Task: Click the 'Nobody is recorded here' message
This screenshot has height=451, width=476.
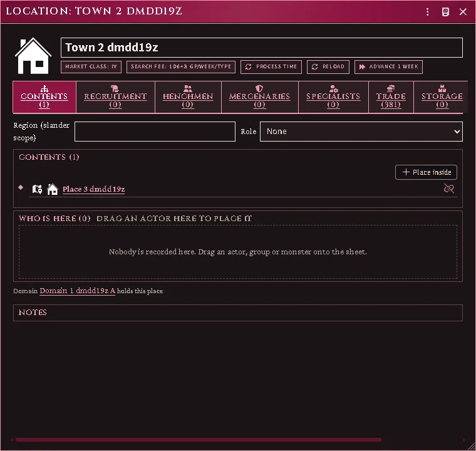Action: (x=238, y=252)
